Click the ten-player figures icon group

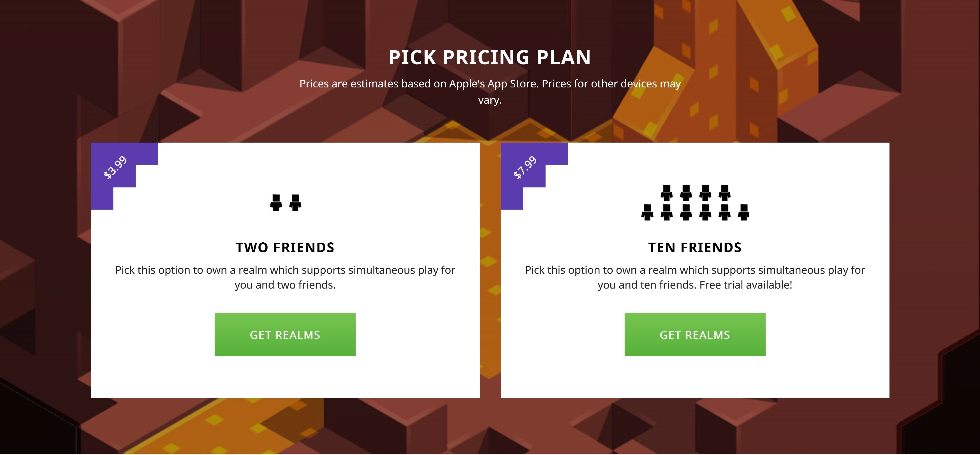695,203
